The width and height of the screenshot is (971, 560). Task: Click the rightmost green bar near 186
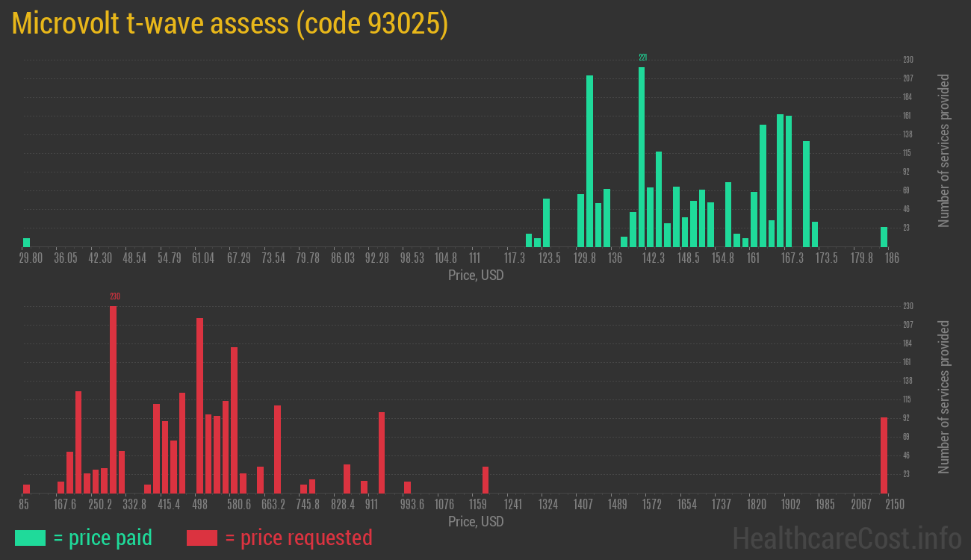(884, 237)
